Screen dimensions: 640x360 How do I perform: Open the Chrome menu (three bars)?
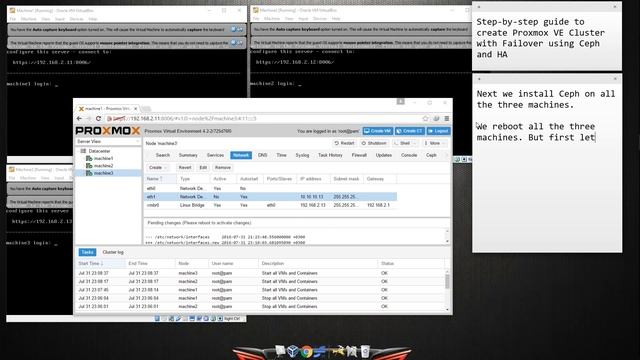447,118
